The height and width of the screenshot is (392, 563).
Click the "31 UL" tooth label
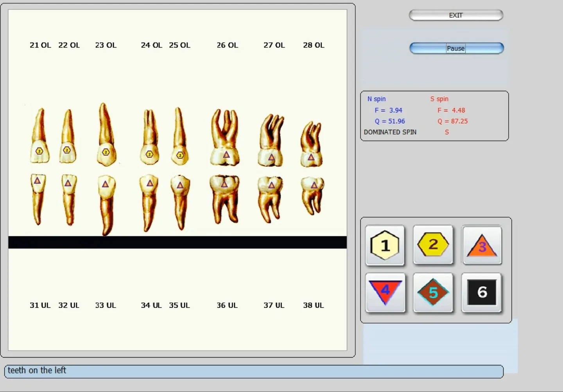40,305
